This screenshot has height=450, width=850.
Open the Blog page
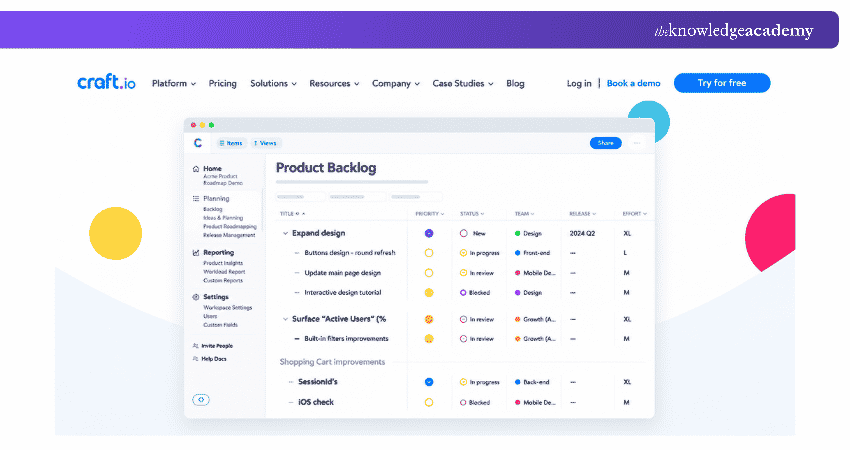pyautogui.click(x=515, y=83)
